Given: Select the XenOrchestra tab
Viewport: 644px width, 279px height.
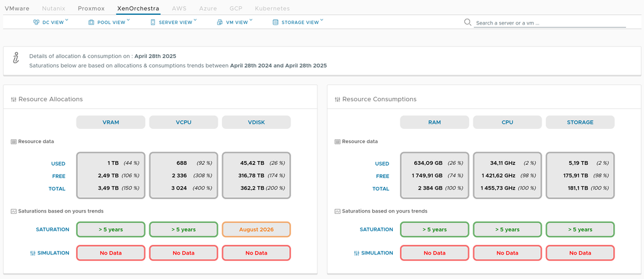Looking at the screenshot, I should (138, 8).
